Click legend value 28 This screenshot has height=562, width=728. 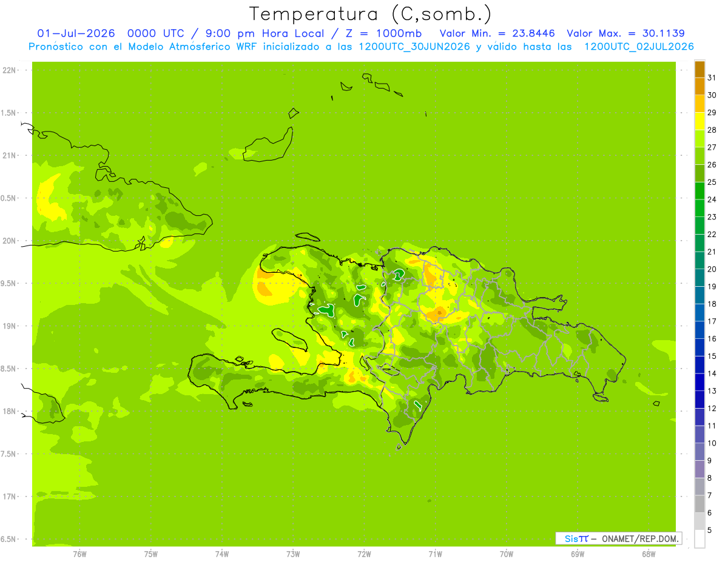point(712,130)
